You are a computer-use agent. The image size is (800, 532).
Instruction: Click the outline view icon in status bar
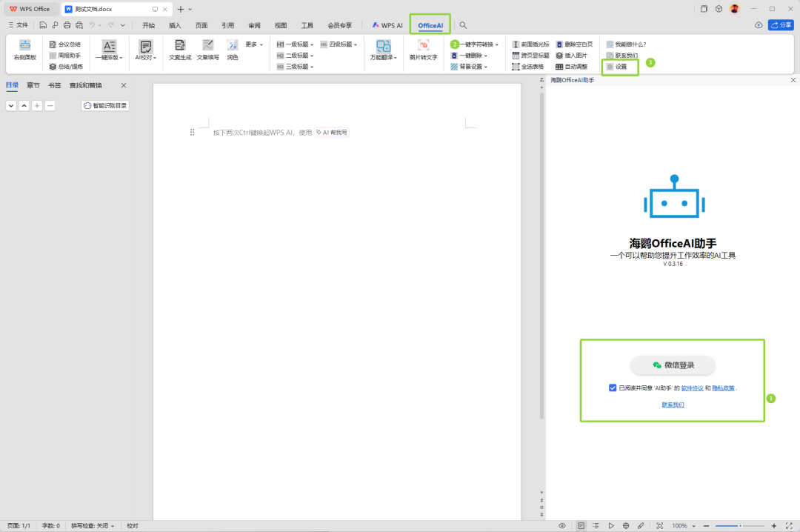[x=596, y=526]
